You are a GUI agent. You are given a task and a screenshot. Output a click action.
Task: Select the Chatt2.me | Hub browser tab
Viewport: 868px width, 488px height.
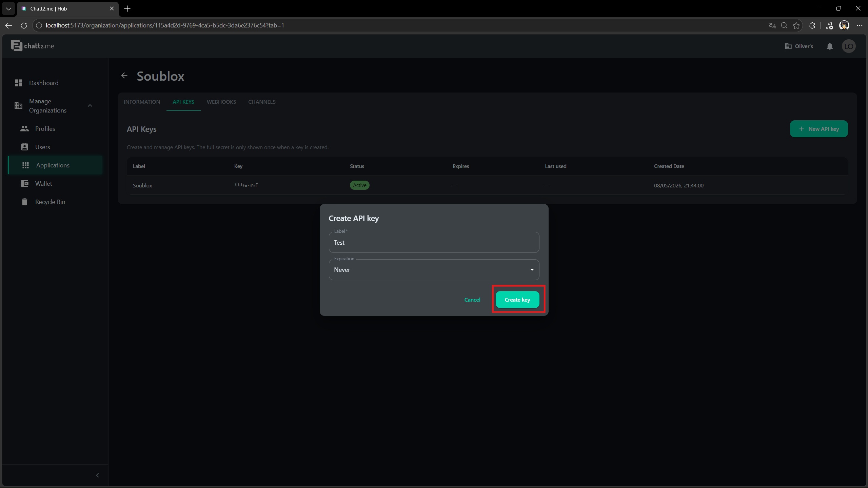point(68,8)
